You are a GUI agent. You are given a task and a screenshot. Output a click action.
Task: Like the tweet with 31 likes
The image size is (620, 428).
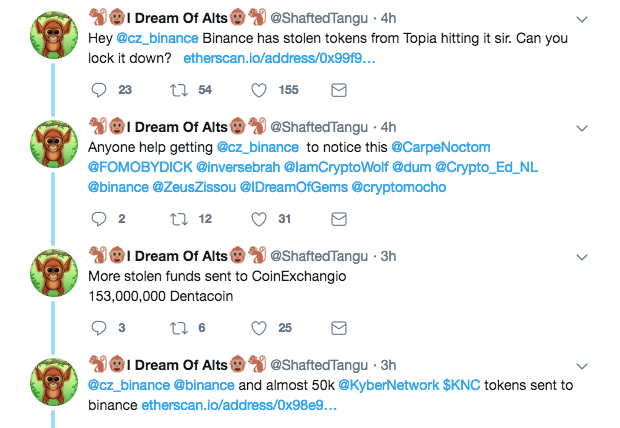[x=259, y=218]
